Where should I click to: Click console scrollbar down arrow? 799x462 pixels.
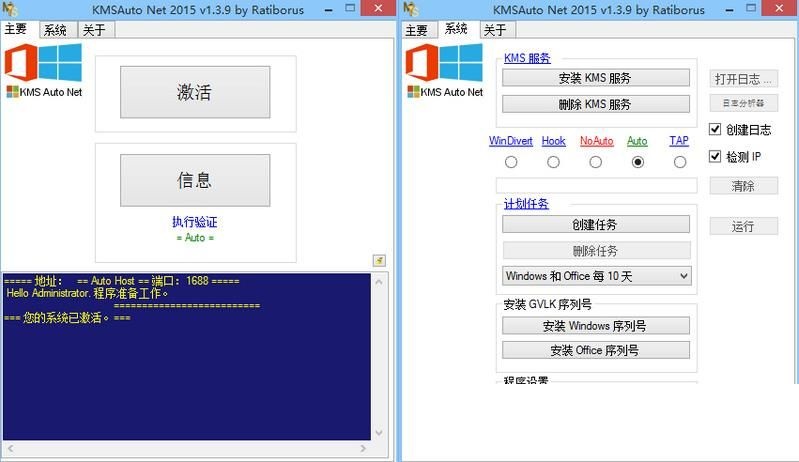379,432
